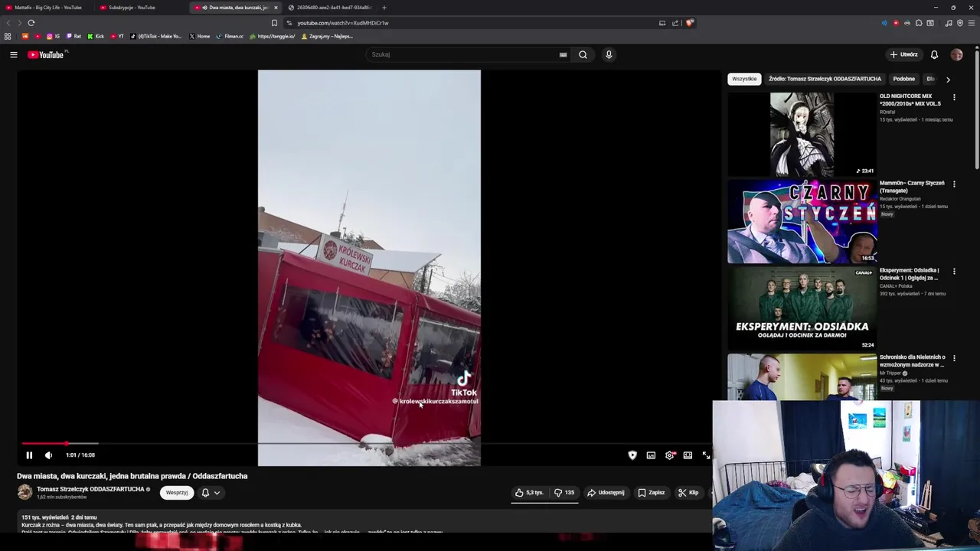Like the video with 5,3 tys. thumbs up
The height and width of the screenshot is (551, 980).
tap(529, 493)
